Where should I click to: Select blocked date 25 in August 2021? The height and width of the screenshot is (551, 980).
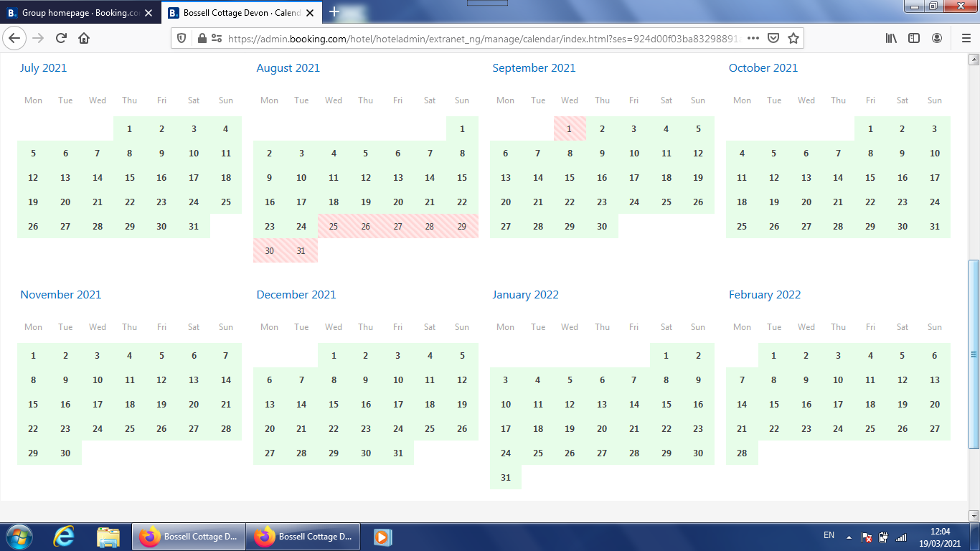334,226
